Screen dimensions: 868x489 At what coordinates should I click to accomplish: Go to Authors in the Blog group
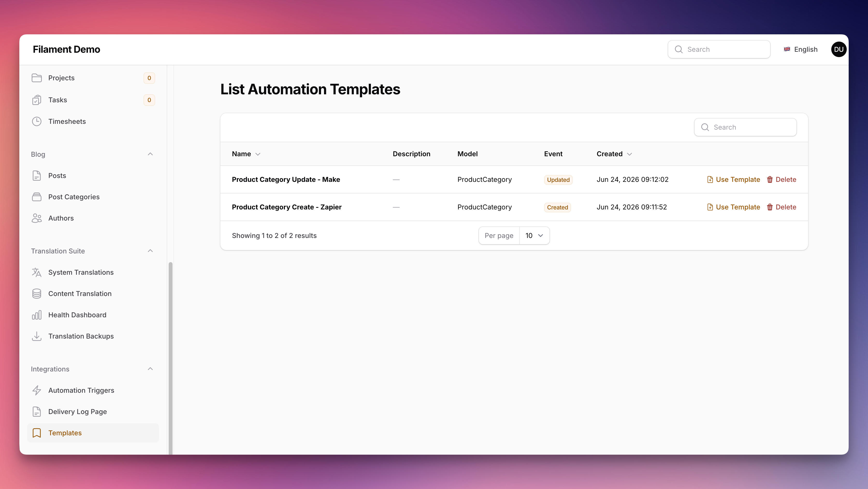(93, 218)
